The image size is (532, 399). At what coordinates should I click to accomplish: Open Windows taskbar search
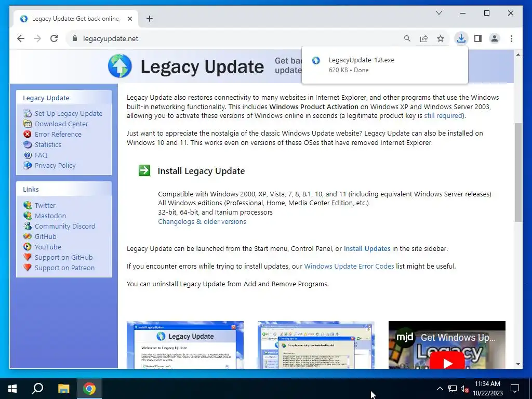click(37, 389)
